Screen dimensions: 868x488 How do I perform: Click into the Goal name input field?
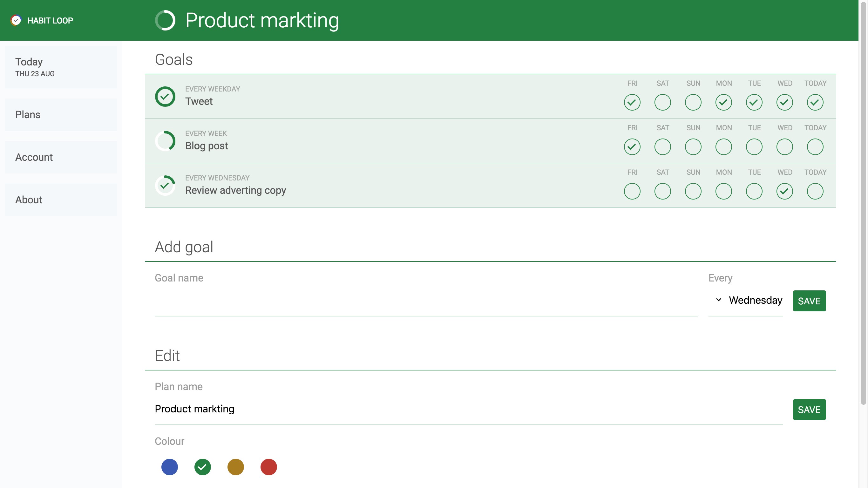tap(426, 302)
